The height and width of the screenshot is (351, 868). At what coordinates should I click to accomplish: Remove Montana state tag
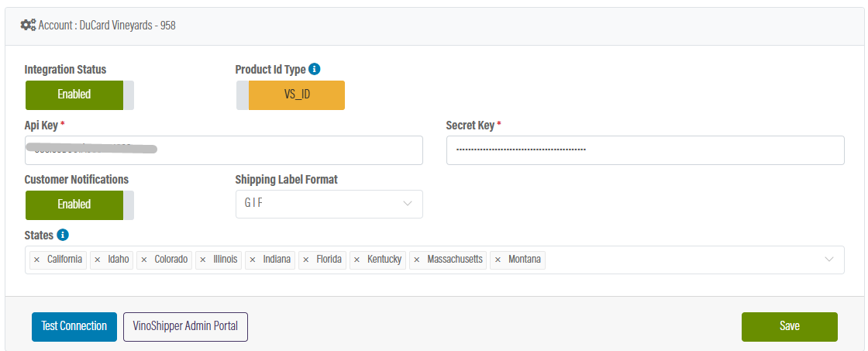(498, 260)
